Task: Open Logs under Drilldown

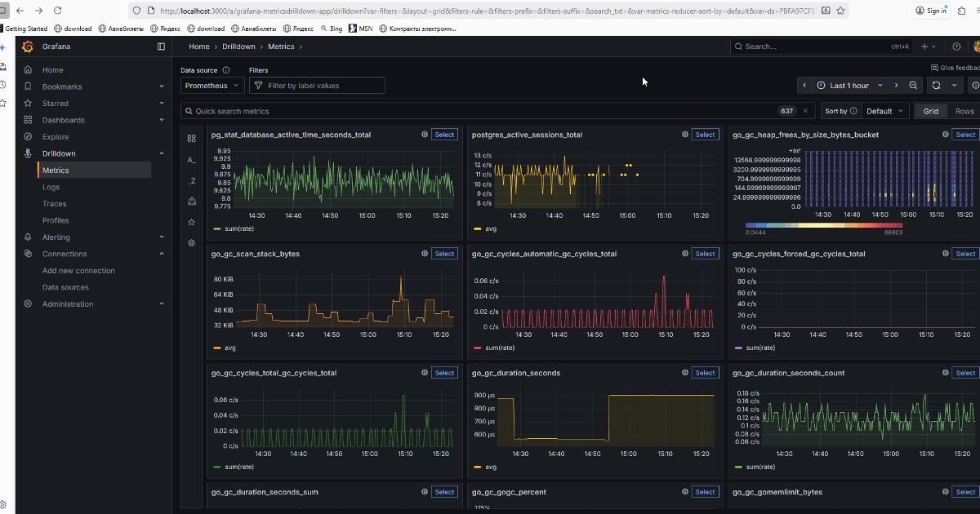Action: point(51,187)
